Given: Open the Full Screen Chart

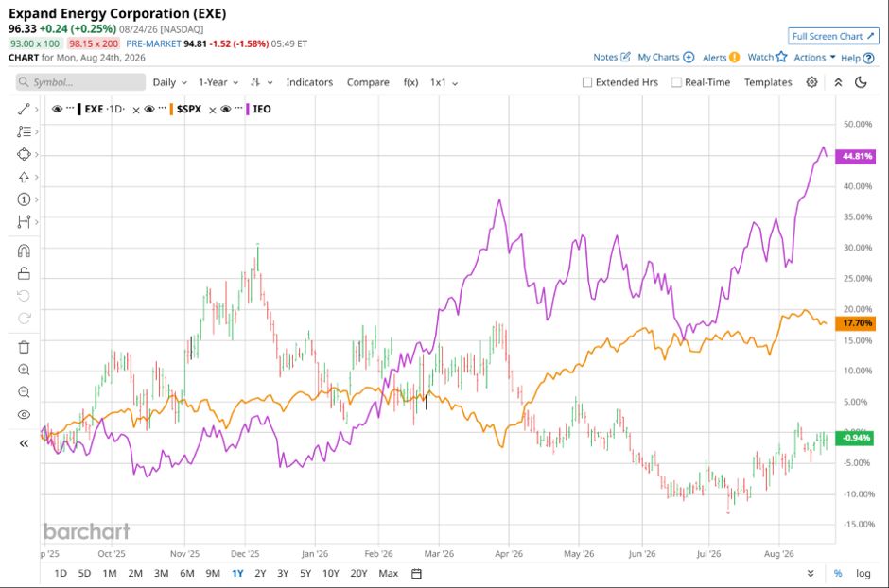Looking at the screenshot, I should tap(833, 36).
